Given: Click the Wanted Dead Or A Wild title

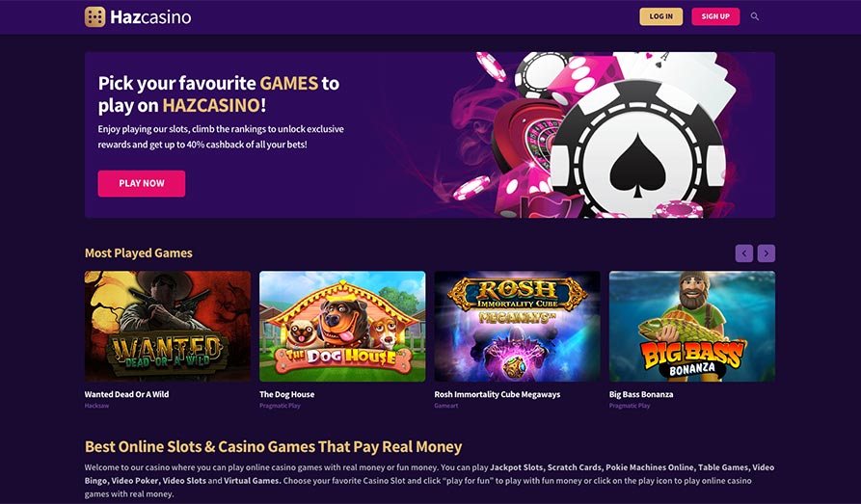Looking at the screenshot, I should [126, 394].
